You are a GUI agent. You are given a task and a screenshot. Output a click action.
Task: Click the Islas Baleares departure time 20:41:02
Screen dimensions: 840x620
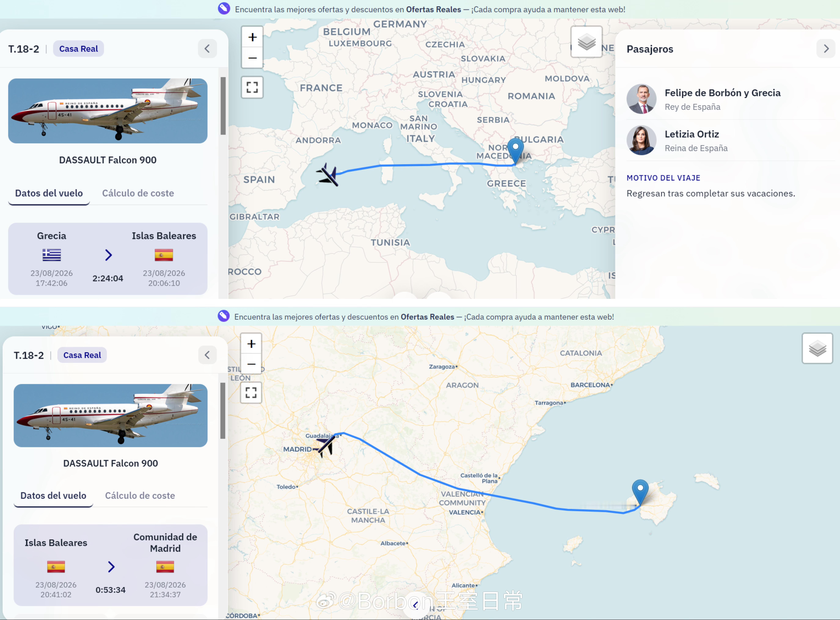[x=56, y=595]
